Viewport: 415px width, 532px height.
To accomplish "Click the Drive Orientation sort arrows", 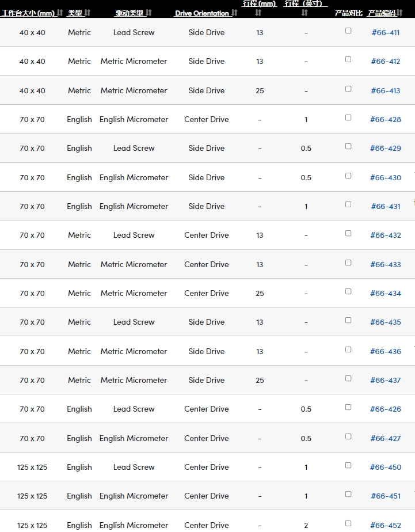I will pos(234,13).
